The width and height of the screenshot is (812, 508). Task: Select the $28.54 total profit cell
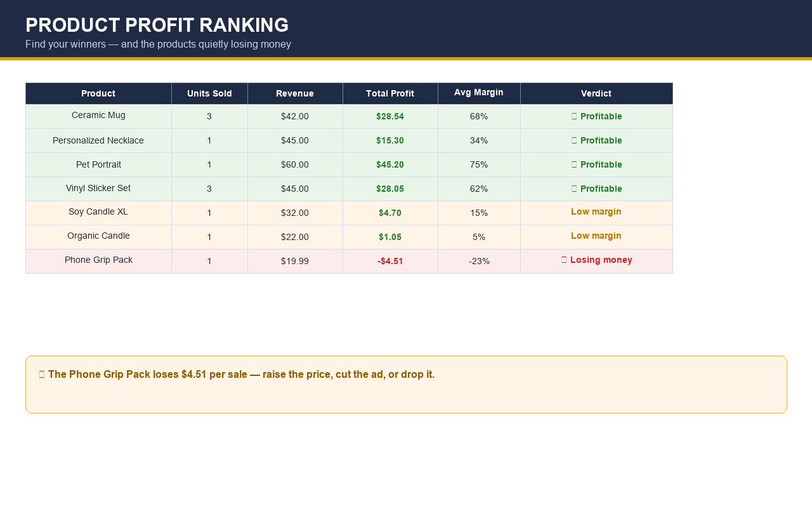(x=390, y=116)
